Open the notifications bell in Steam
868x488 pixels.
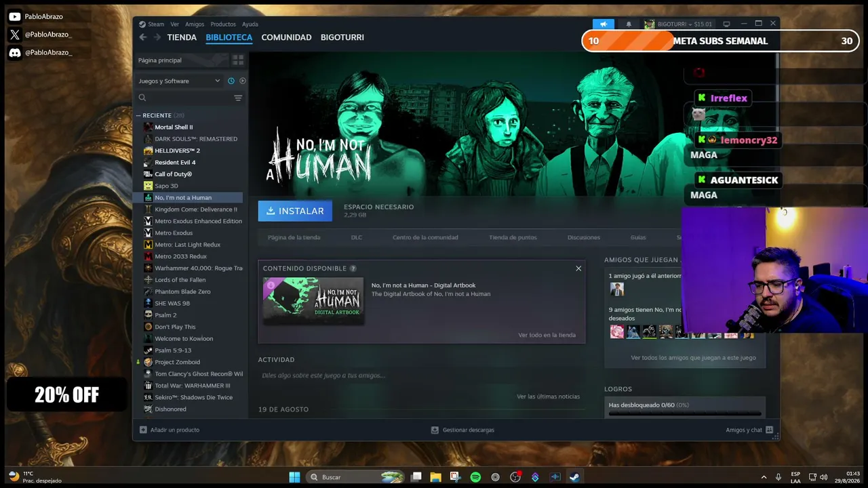pyautogui.click(x=629, y=24)
